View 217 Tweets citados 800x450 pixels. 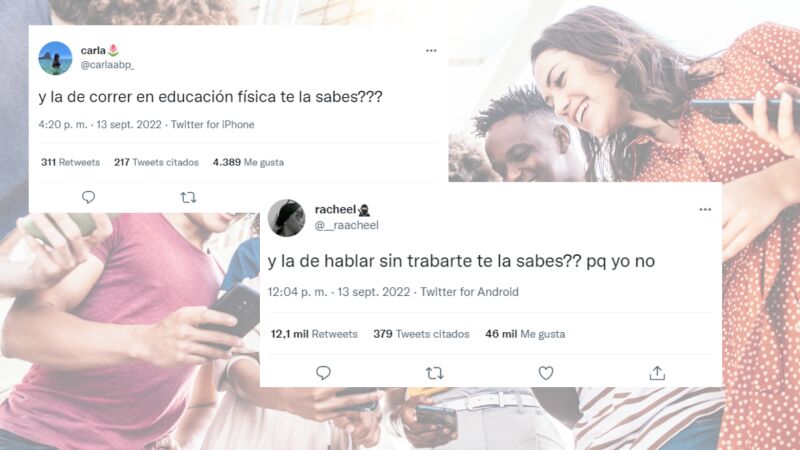coord(156,162)
